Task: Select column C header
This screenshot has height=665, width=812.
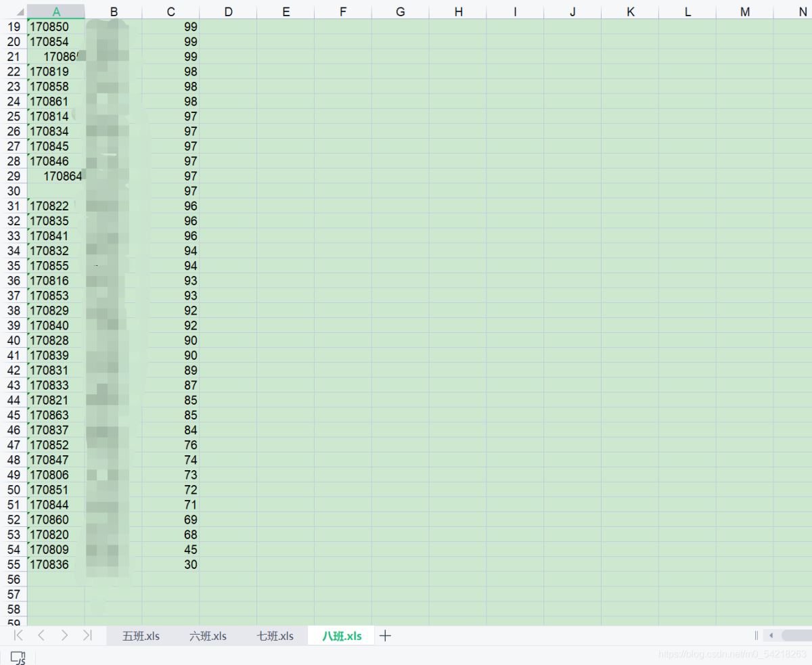Action: (171, 12)
